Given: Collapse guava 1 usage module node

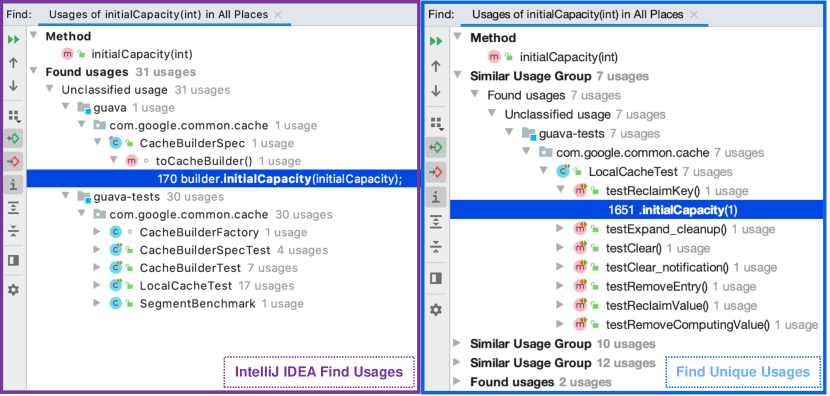Looking at the screenshot, I should point(65,107).
